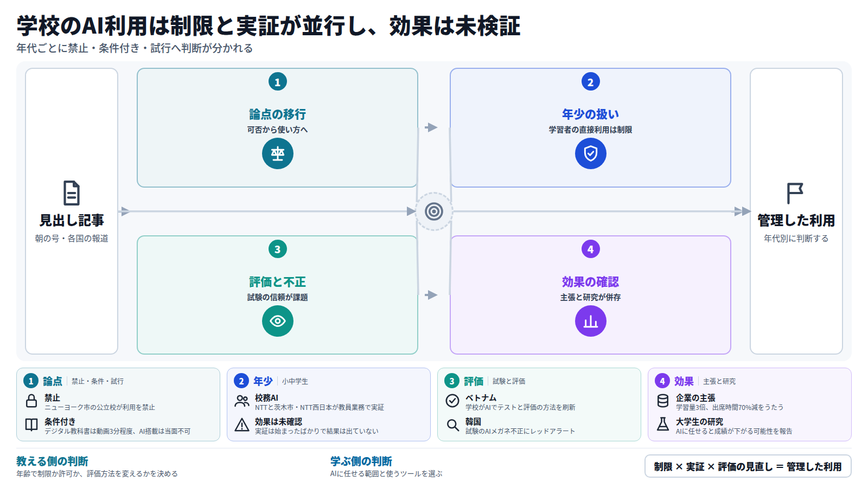Click the people icon next to 校務AI

[242, 401]
